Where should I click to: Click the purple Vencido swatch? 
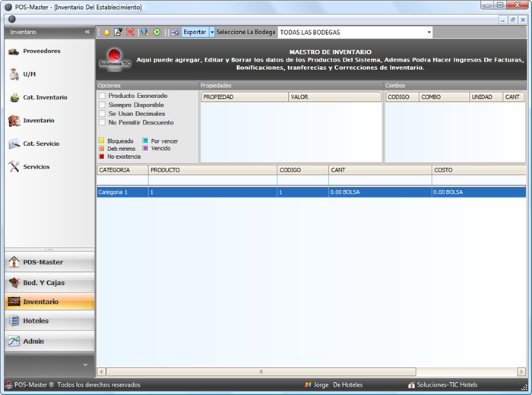[x=146, y=148]
